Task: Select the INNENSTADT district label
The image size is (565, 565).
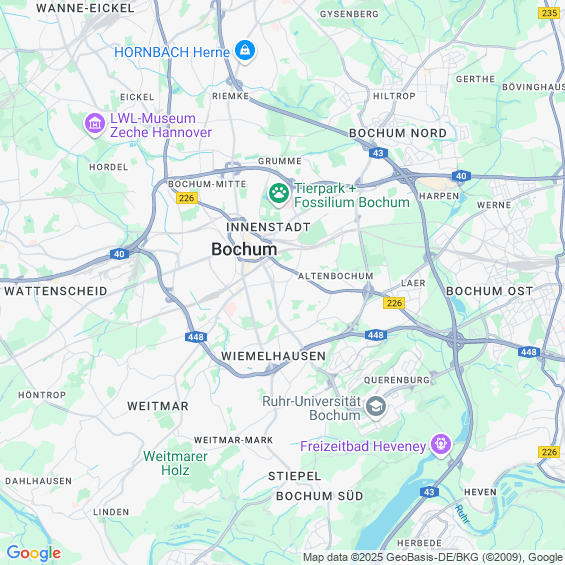Action: point(268,227)
